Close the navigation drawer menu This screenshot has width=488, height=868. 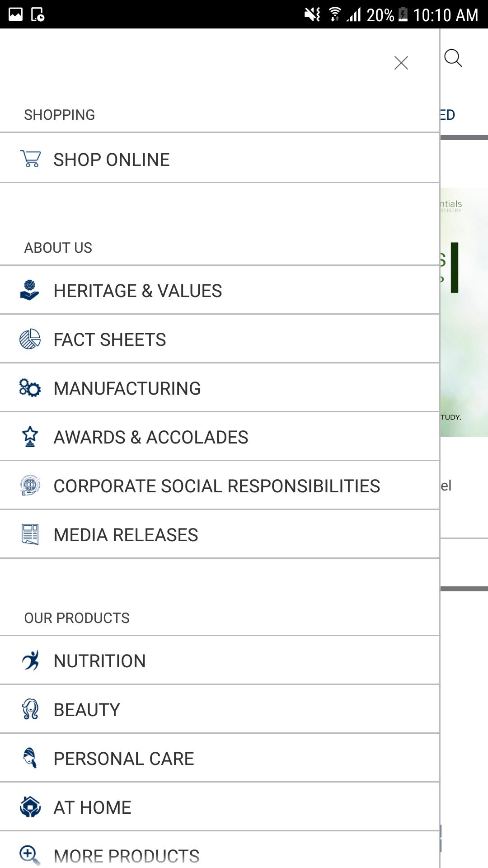(x=401, y=63)
